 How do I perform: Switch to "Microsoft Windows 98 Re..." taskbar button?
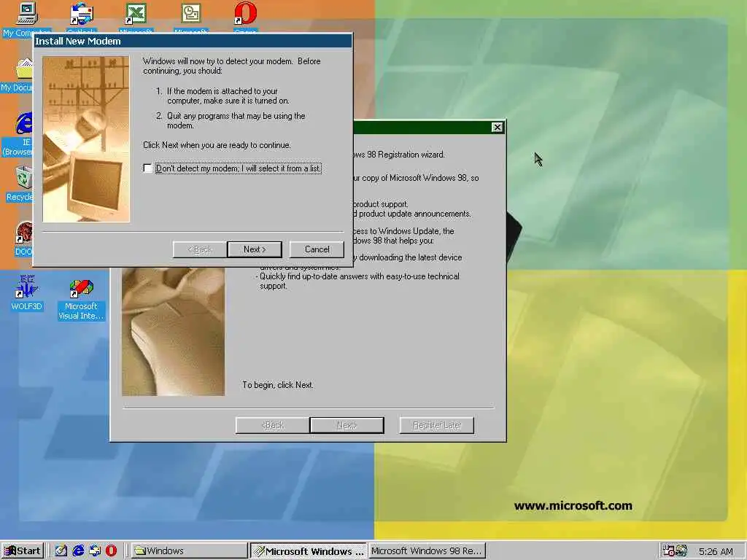[x=427, y=551]
